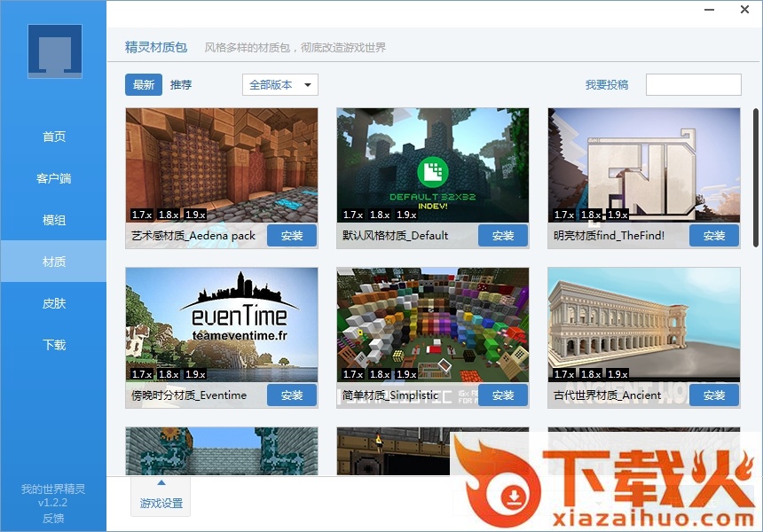The image size is (763, 532).
Task: Install the TheFind! texture pack
Action: point(714,235)
